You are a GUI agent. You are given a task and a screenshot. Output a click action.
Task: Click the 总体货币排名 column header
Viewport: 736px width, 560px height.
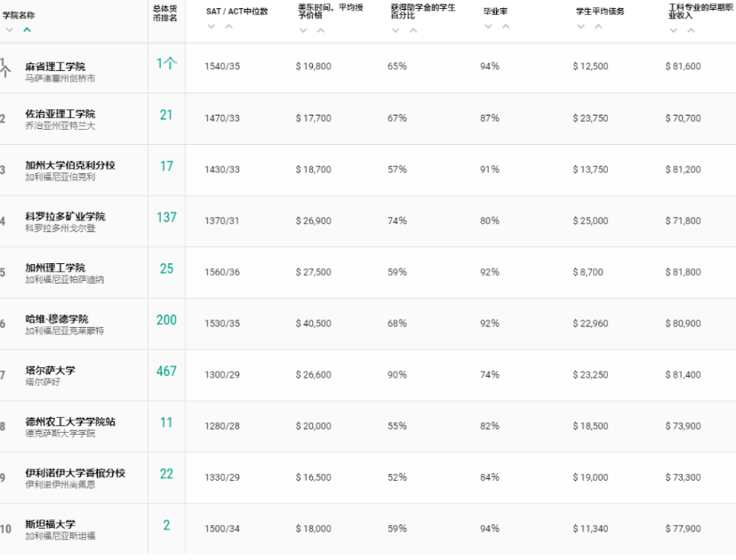[x=166, y=12]
